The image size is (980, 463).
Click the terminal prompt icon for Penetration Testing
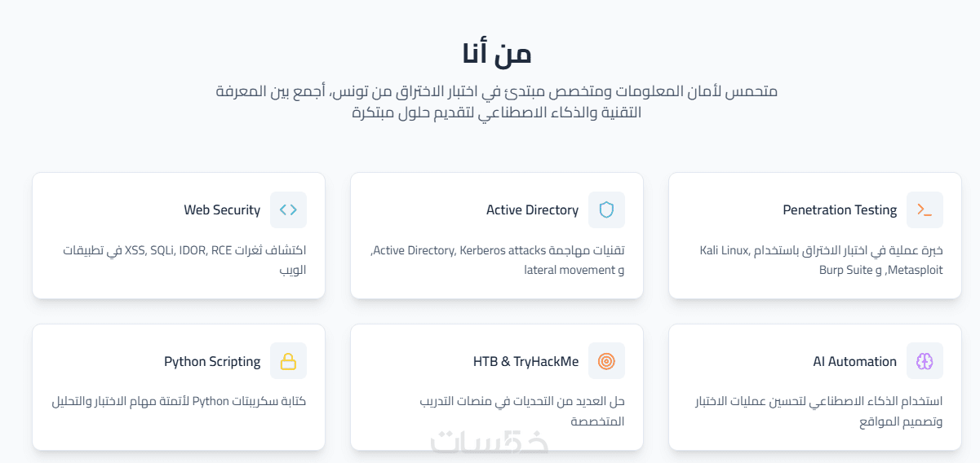coord(925,209)
